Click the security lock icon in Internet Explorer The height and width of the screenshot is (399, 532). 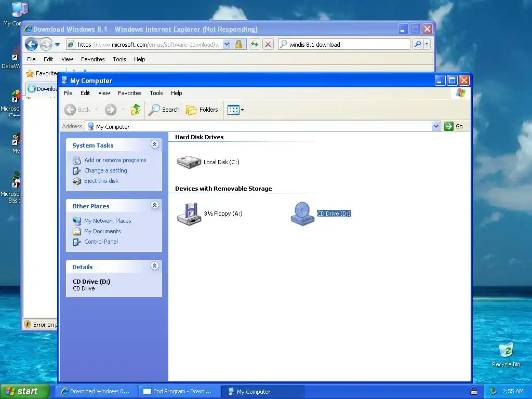tap(239, 44)
